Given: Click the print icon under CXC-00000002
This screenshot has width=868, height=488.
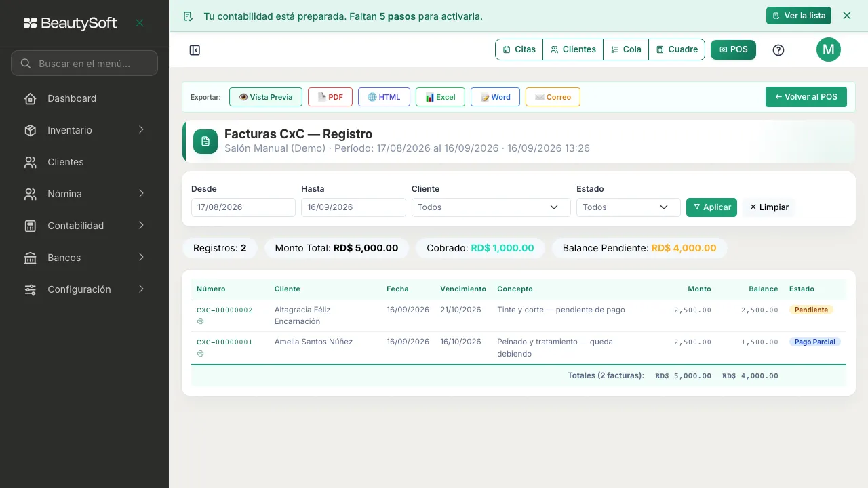Looking at the screenshot, I should click(x=200, y=321).
